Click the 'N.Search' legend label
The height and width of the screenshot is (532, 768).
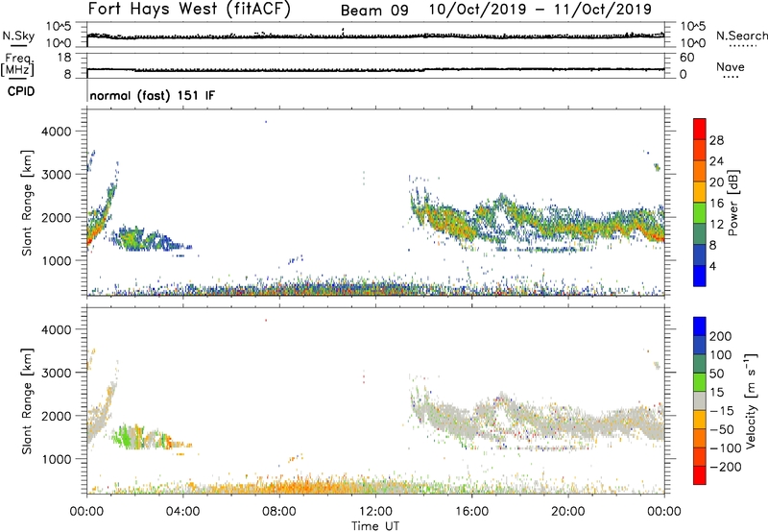point(741,36)
